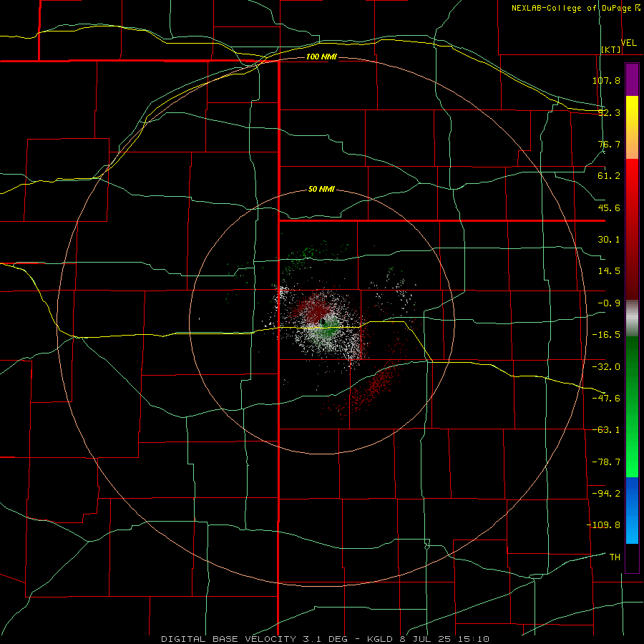Image resolution: width=644 pixels, height=644 pixels.
Task: Click the 14.5 legend value
Action: 609,271
